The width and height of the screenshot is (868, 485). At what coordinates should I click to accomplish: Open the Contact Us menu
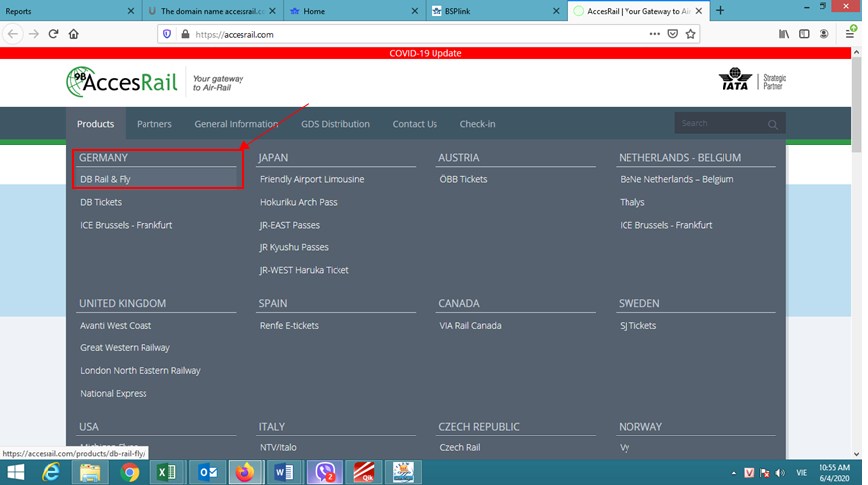click(x=415, y=124)
